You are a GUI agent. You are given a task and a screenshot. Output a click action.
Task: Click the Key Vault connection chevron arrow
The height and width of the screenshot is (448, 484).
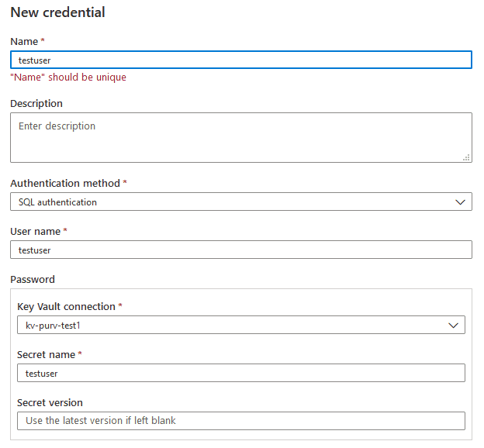point(454,326)
